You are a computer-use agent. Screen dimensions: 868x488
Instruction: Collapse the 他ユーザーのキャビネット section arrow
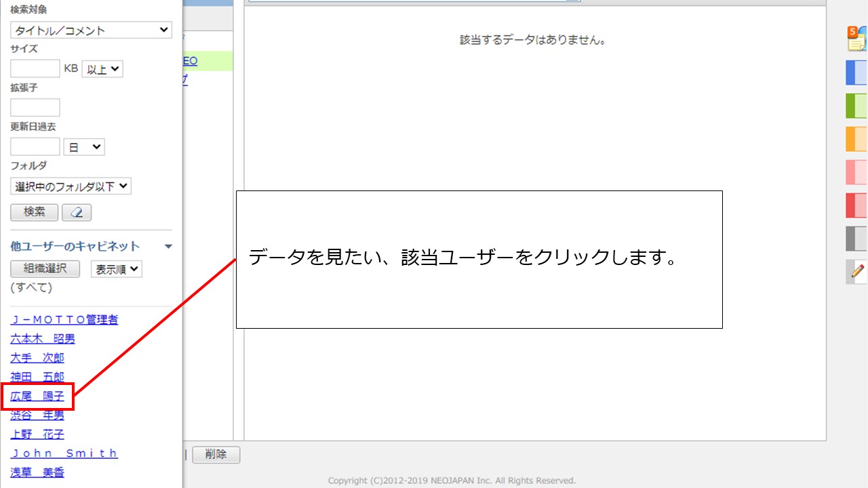[169, 247]
